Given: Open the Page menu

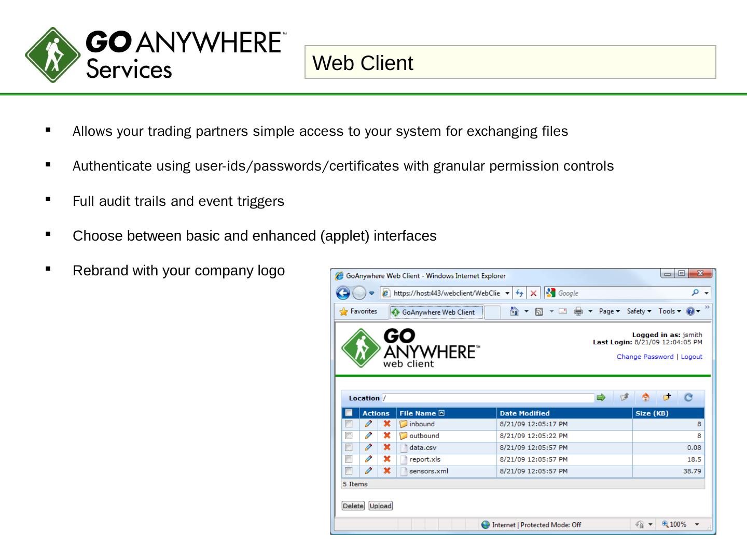Looking at the screenshot, I should [609, 312].
